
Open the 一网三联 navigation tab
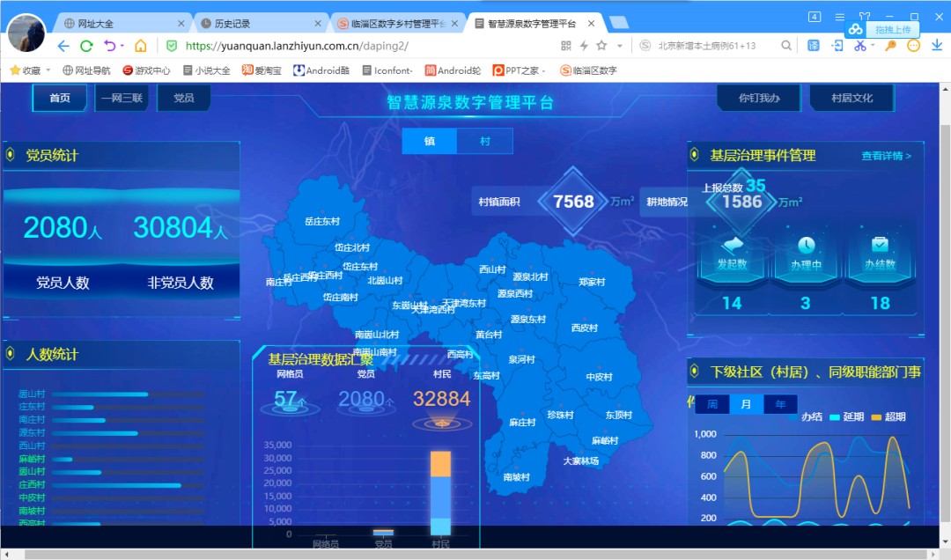(x=122, y=98)
